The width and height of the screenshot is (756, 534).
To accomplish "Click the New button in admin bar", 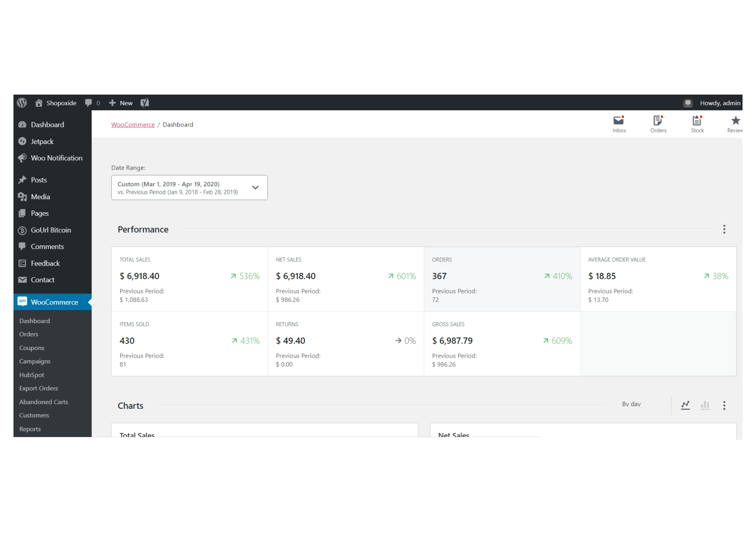I will 121,103.
